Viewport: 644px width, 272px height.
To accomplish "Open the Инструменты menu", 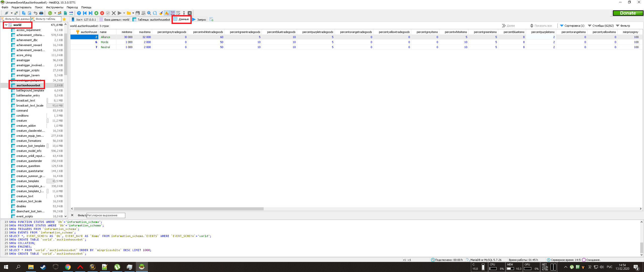I will (x=55, y=7).
